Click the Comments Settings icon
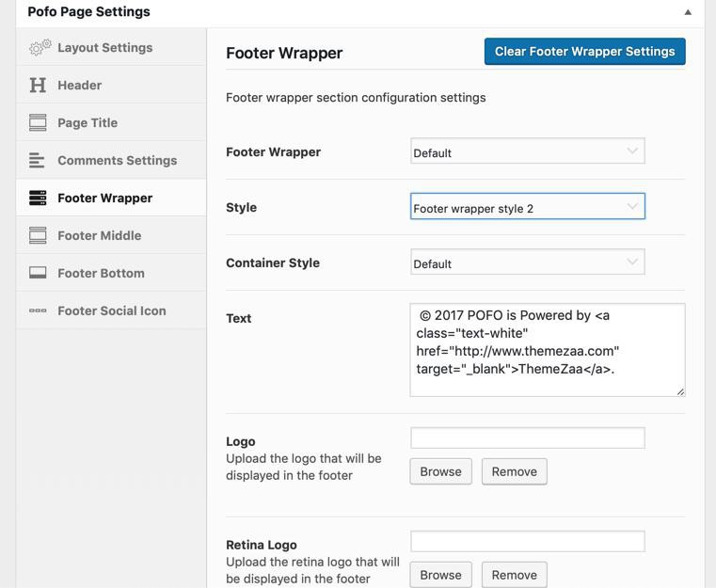 [x=38, y=161]
